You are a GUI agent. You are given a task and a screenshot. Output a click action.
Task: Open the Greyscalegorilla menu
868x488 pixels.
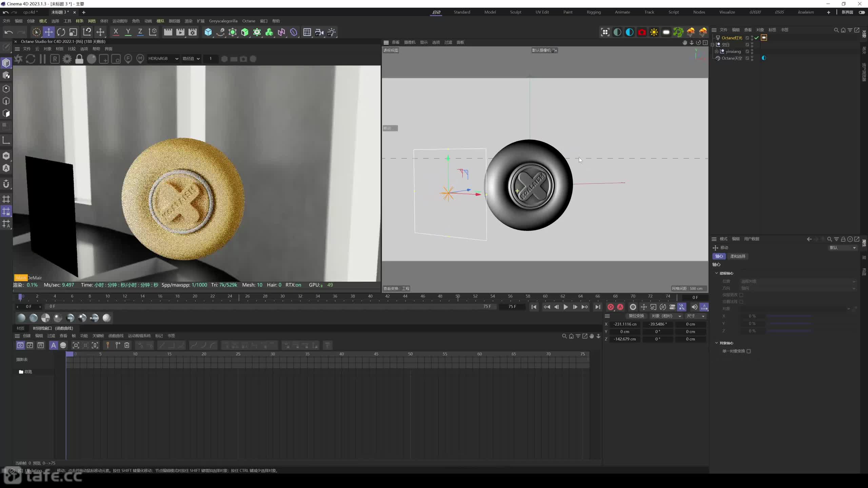coord(223,21)
